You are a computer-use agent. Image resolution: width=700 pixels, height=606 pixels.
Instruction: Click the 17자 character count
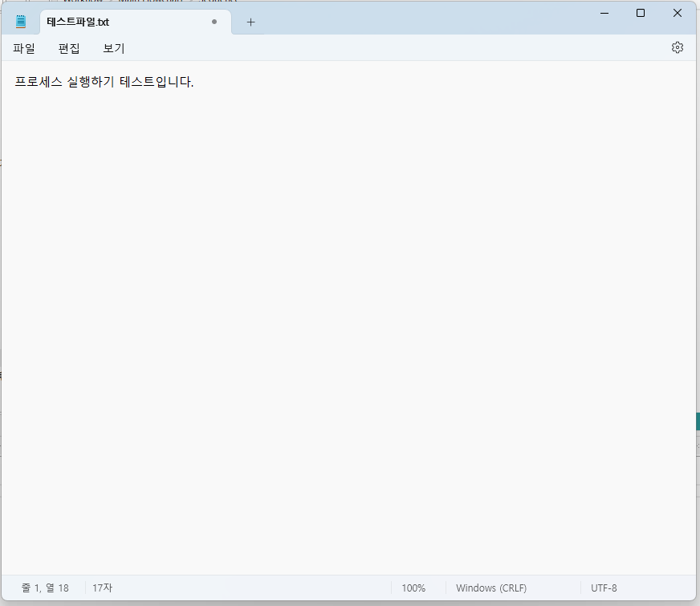(102, 588)
